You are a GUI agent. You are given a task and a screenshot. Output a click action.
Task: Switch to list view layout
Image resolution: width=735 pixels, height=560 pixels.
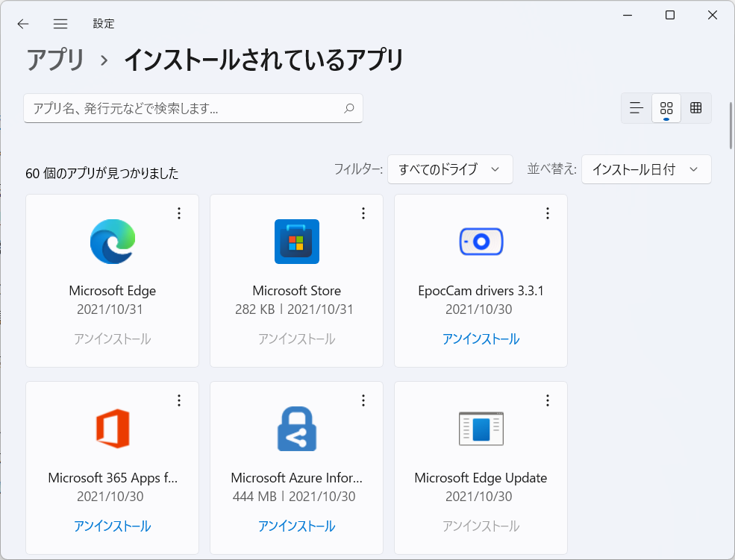(x=636, y=108)
